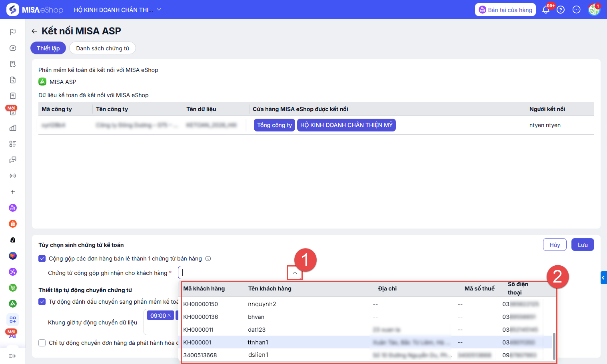Screen dimensions: 607x364
Task: Expand the sidebar with the bottom arrow
Action: click(13, 356)
